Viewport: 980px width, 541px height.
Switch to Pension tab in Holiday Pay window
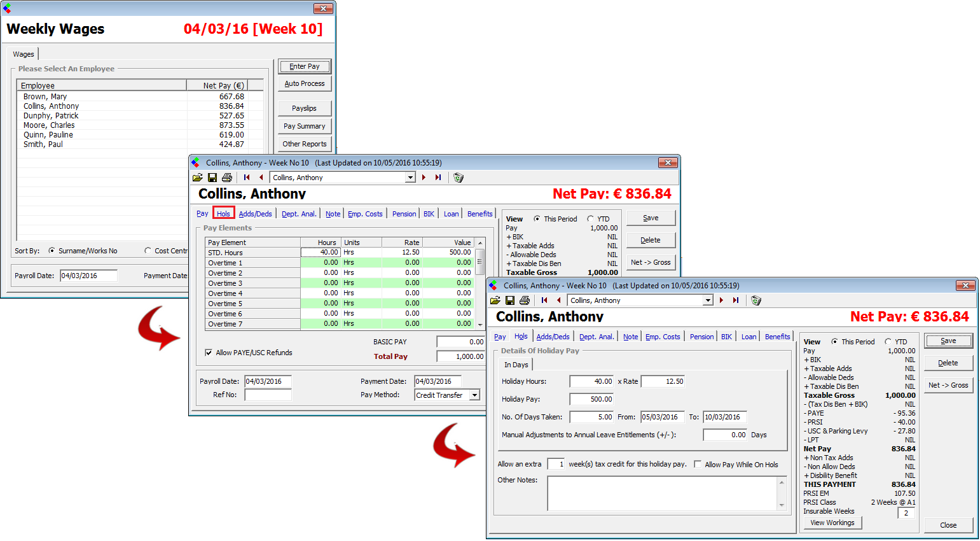click(701, 337)
